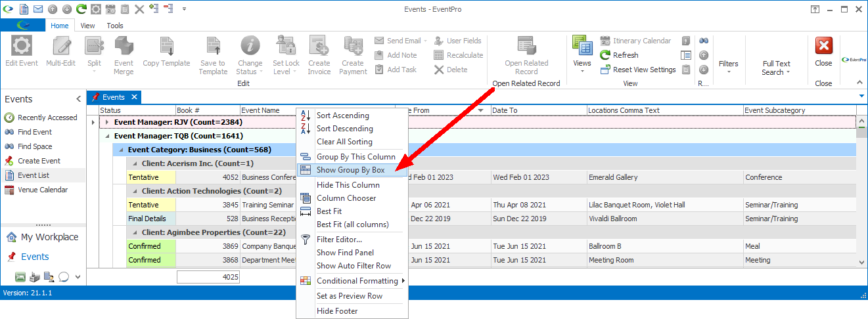
Task: Click Open Related Record button
Action: (526, 55)
